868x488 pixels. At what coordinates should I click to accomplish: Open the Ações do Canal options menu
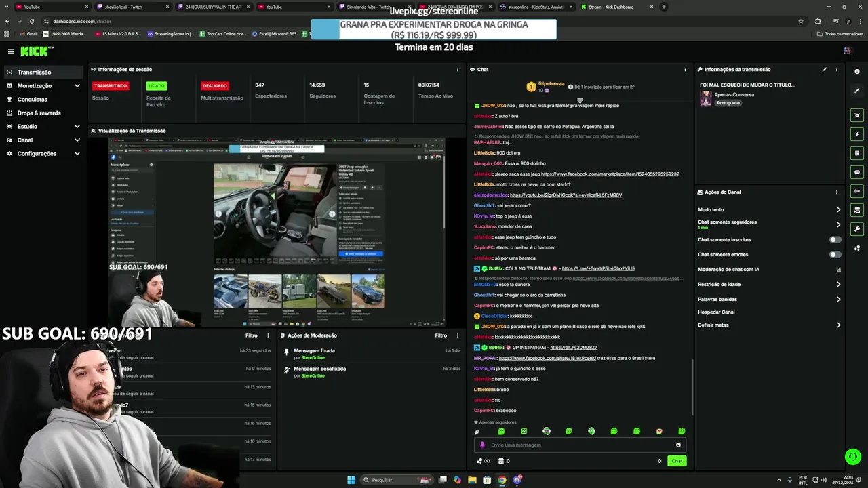click(837, 192)
